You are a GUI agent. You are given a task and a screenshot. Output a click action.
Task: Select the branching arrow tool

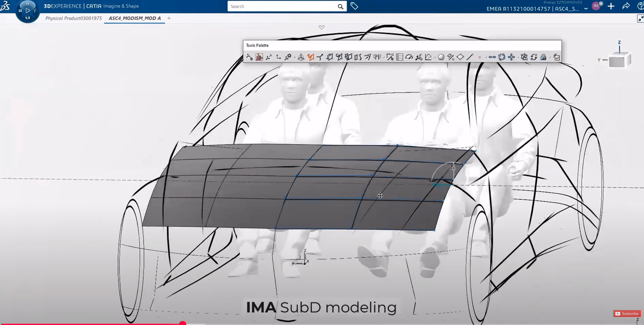click(x=320, y=57)
